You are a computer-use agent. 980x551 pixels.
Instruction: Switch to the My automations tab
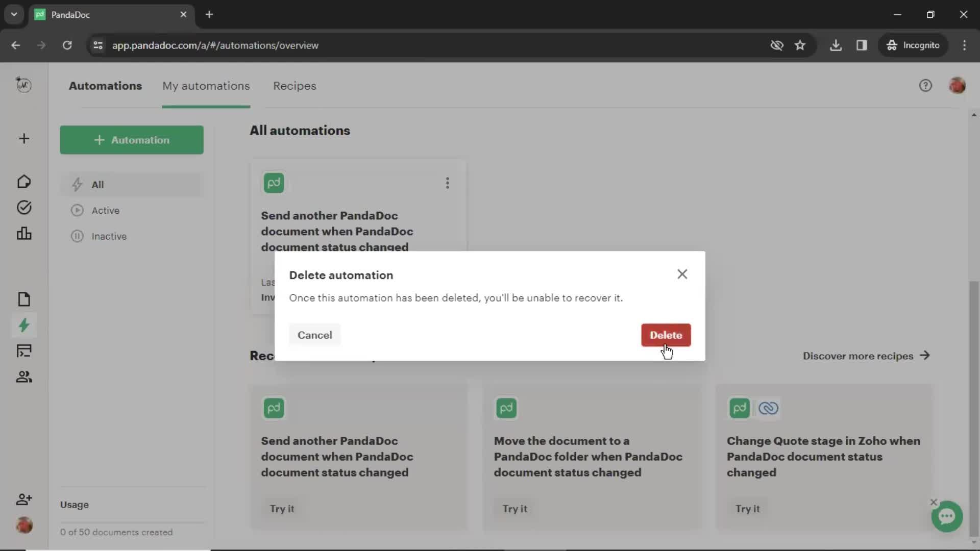pyautogui.click(x=206, y=85)
